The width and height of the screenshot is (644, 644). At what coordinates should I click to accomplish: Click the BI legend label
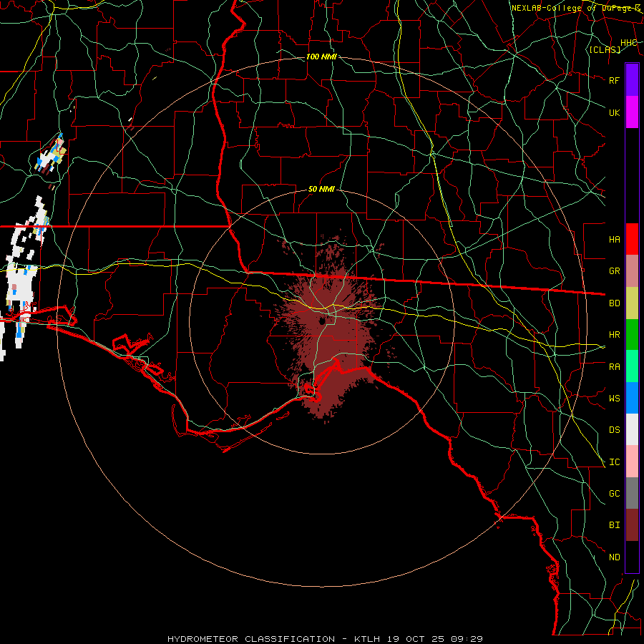[614, 525]
